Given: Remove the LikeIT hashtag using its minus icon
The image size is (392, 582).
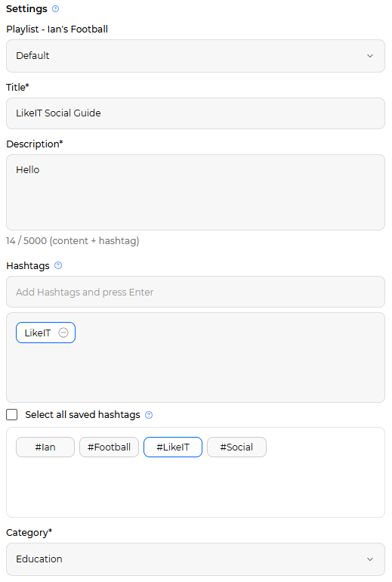Looking at the screenshot, I should [x=63, y=333].
